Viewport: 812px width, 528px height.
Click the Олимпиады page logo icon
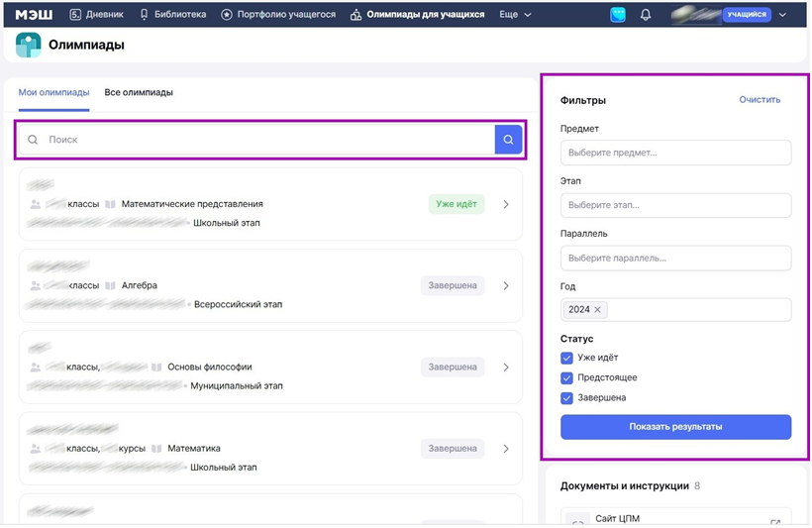pyautogui.click(x=29, y=45)
